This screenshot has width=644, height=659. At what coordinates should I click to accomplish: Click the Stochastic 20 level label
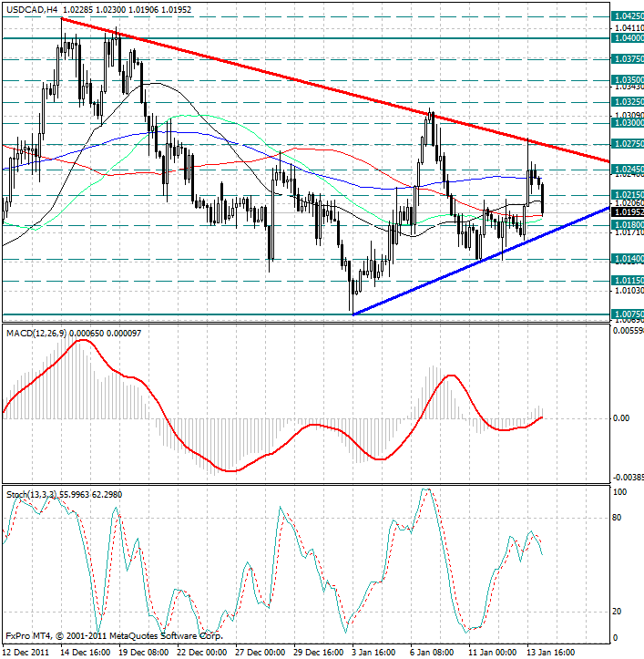click(617, 612)
